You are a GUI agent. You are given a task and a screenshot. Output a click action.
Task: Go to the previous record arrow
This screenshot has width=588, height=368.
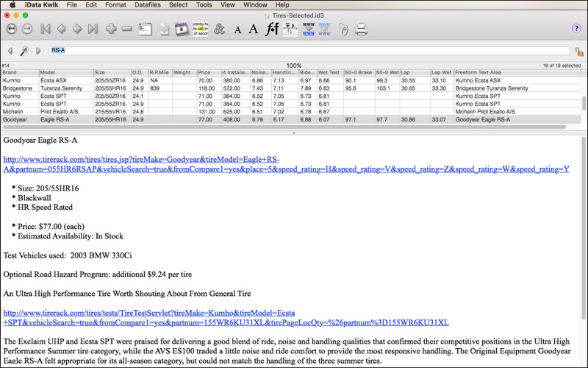point(62,29)
